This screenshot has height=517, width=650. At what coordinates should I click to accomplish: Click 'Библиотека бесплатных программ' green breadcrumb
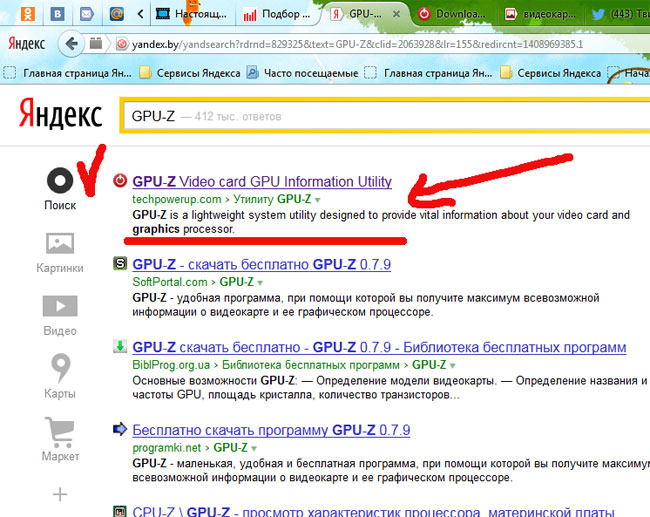click(x=311, y=365)
